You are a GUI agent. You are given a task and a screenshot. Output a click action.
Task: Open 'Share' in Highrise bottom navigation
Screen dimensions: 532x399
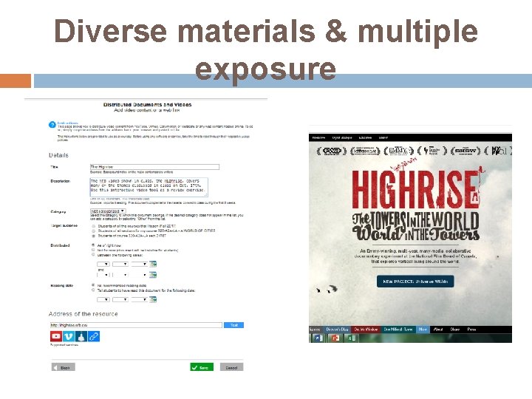454,329
